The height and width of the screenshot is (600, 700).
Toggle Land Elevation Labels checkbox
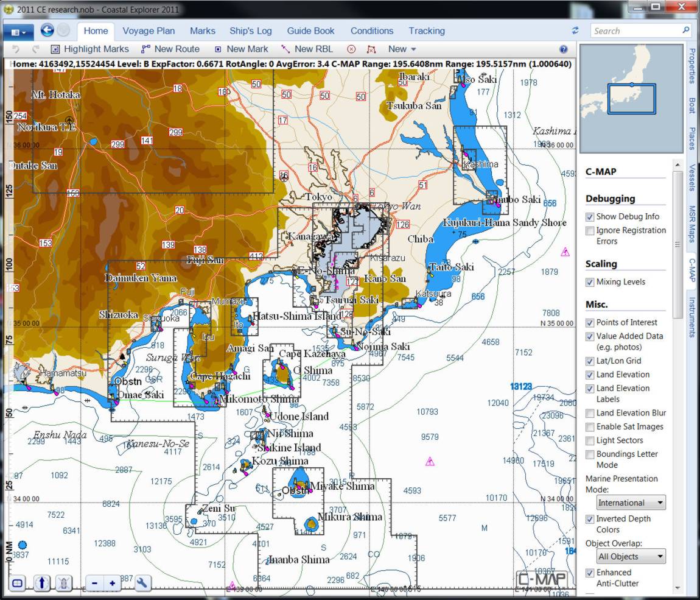(590, 389)
